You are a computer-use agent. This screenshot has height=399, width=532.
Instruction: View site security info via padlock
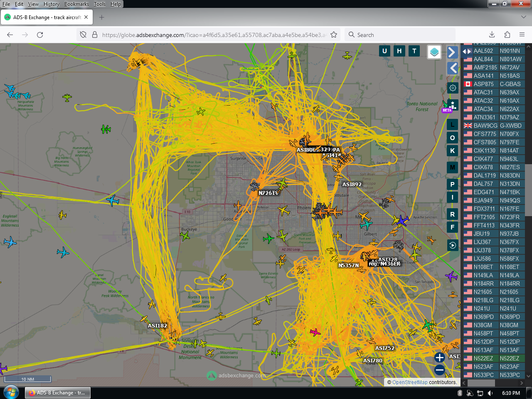pos(94,35)
